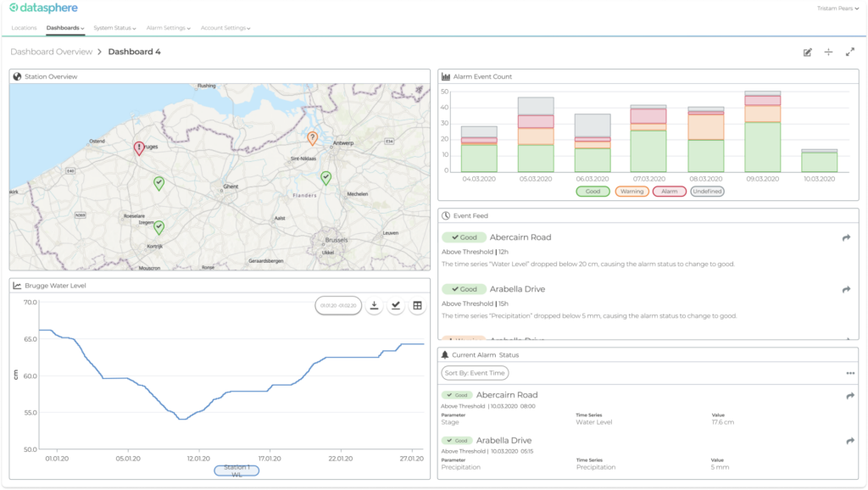868x490 pixels.
Task: Download the Brugge Water Level chart data
Action: [374, 305]
